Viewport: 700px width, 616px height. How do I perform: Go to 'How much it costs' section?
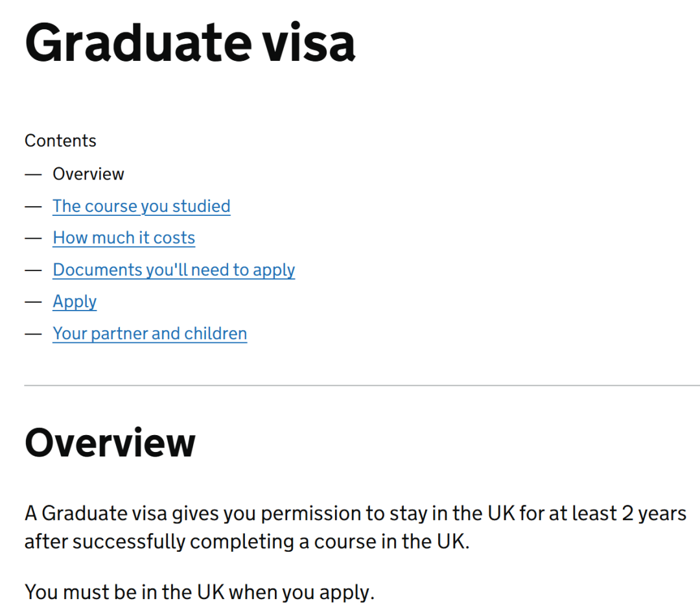coord(124,238)
